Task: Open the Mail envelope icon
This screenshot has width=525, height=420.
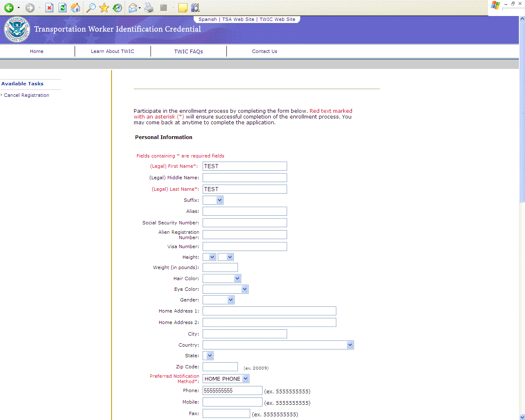Action: tap(132, 8)
